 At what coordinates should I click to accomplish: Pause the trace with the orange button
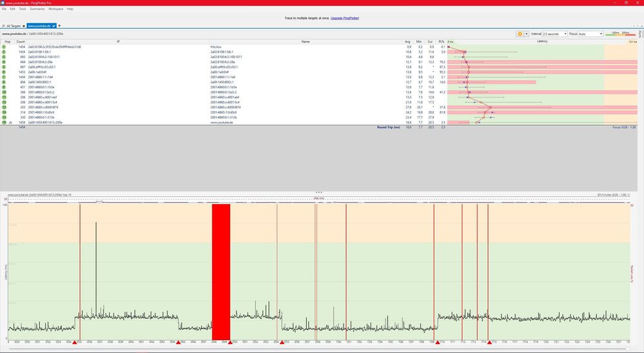(520, 34)
